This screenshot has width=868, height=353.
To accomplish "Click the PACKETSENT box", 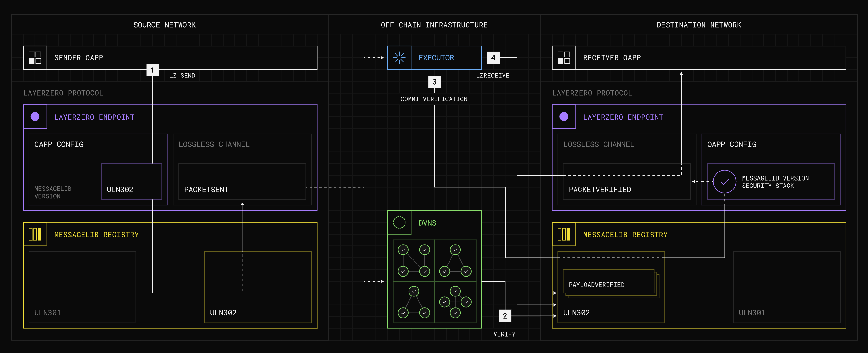I will pyautogui.click(x=242, y=182).
